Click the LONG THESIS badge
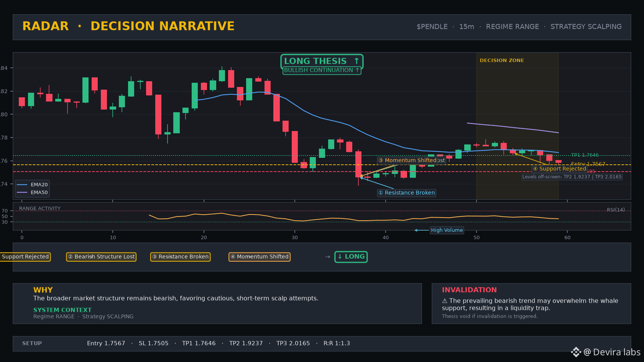This screenshot has width=644, height=362. click(x=322, y=61)
